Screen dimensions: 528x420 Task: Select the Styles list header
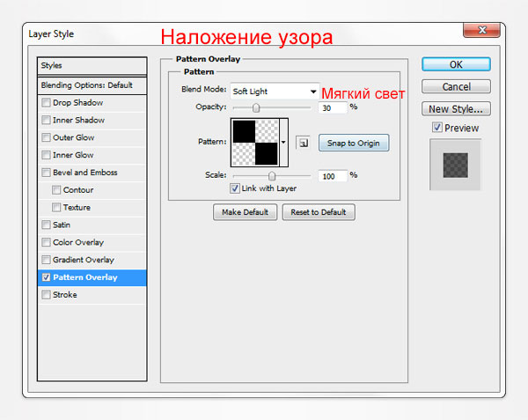click(x=92, y=66)
